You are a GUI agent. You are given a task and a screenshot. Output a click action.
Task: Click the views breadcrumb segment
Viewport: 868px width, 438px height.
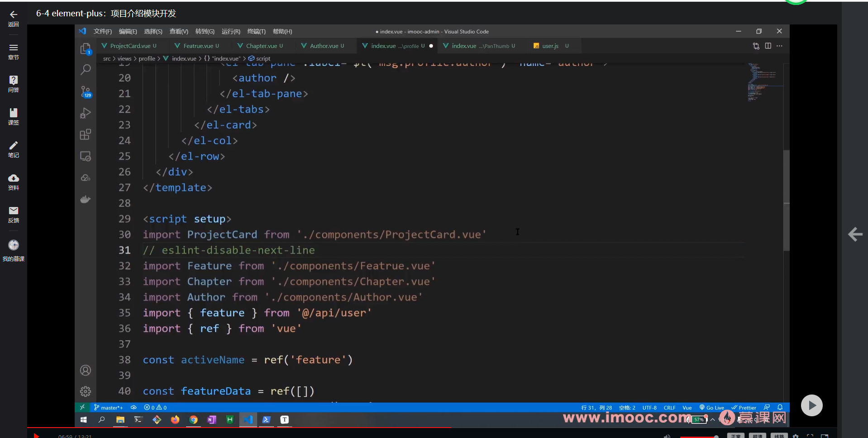(x=124, y=58)
